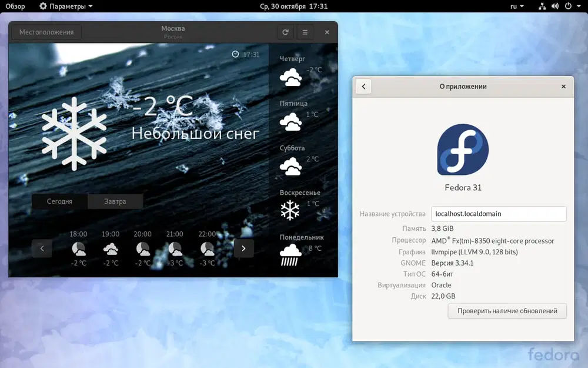Click the power icon in top bar
This screenshot has width=588, height=368.
click(568, 6)
